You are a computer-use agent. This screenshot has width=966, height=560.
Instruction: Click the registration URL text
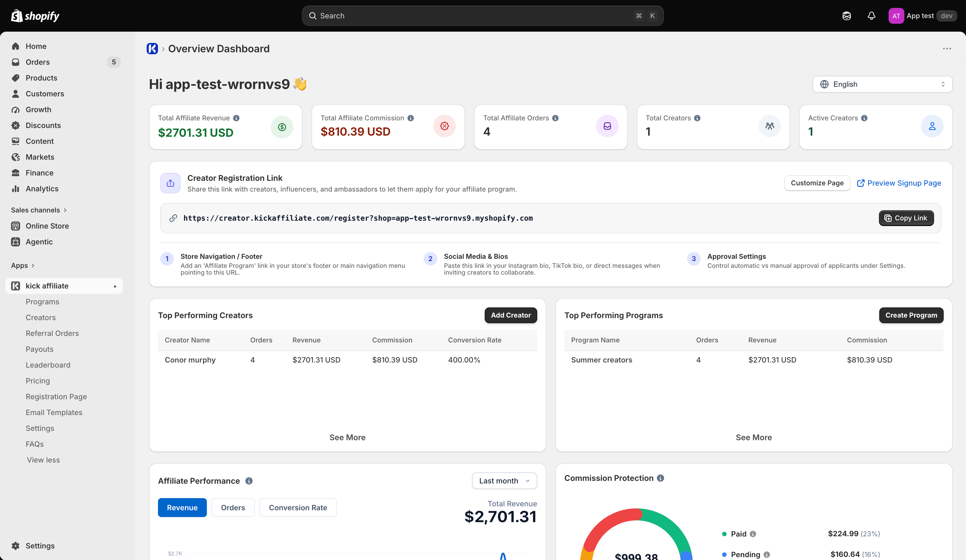coord(358,218)
